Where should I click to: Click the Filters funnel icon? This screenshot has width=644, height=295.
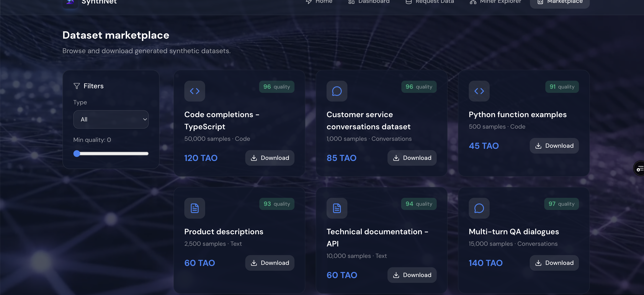(77, 86)
